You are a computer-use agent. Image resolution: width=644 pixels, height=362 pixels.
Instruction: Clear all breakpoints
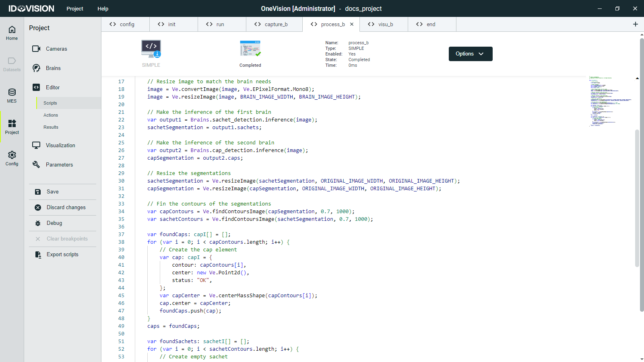coord(67,239)
